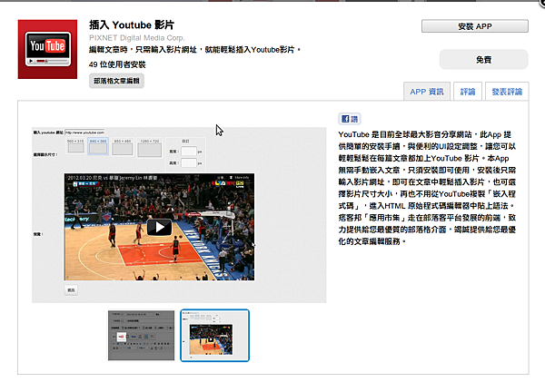Click the description paragraph starting with YouTube
The height and width of the screenshot is (392, 545).
[x=427, y=188]
